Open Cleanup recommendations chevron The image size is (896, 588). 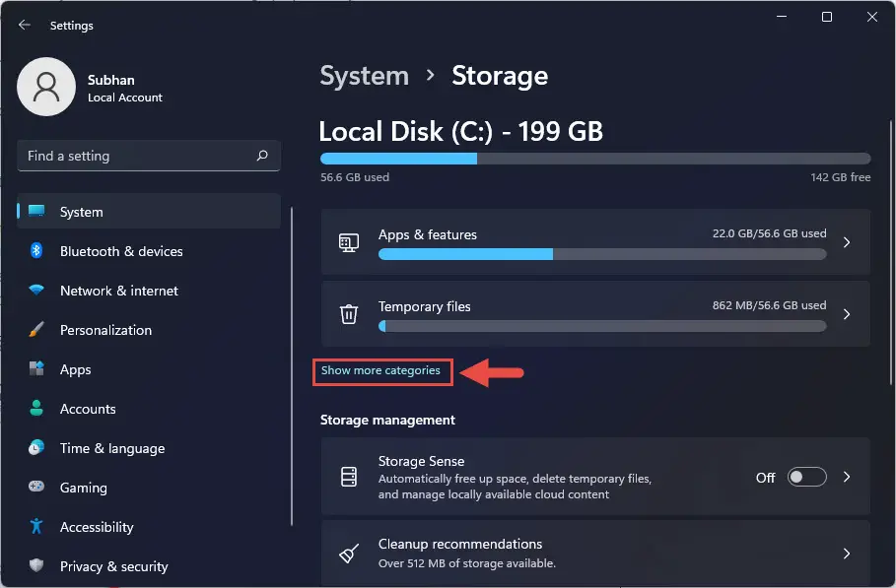click(x=847, y=554)
